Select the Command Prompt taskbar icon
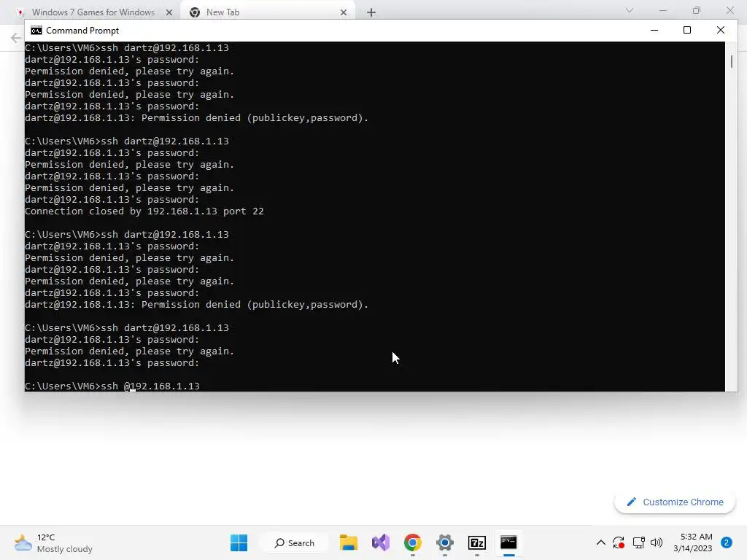The image size is (747, 560). (x=508, y=542)
